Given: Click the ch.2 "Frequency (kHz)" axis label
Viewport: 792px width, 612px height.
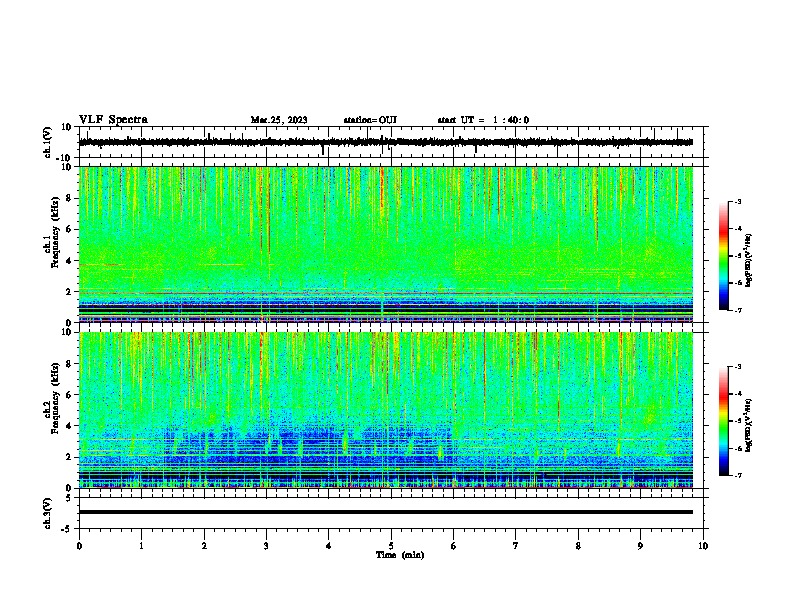Looking at the screenshot, I should point(55,398).
